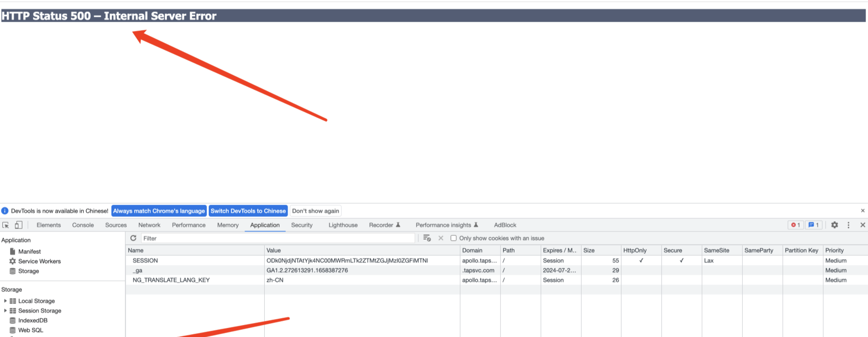Click Switch DevTools to Chinese
This screenshot has height=337, width=868.
(x=248, y=211)
